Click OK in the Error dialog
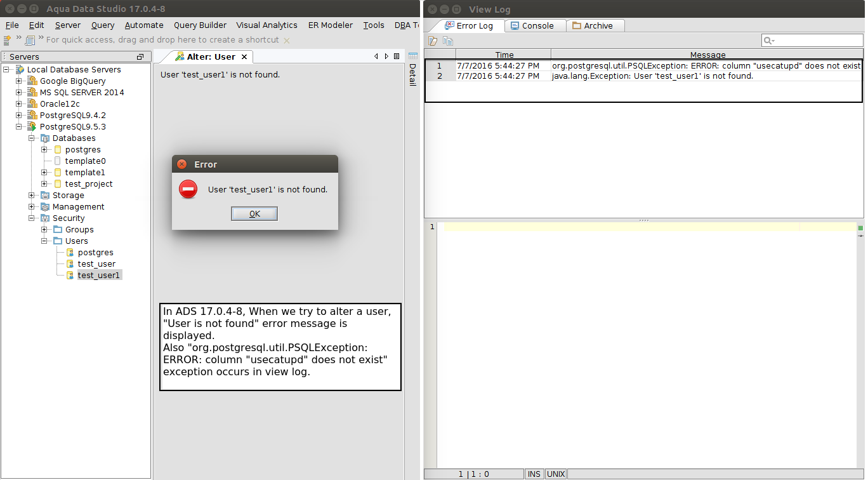This screenshot has width=868, height=480. pos(254,214)
